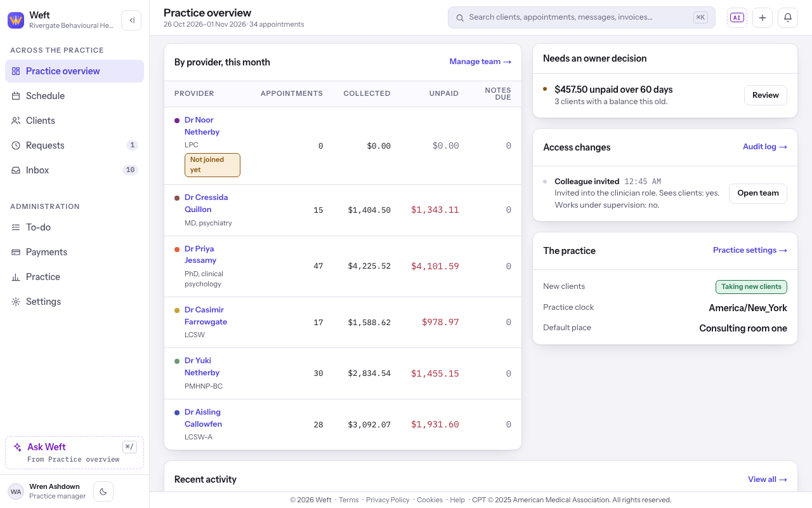Screen dimensions: 812x508
Task: Click unpaid amount $4,101.59
Action: pos(435,267)
